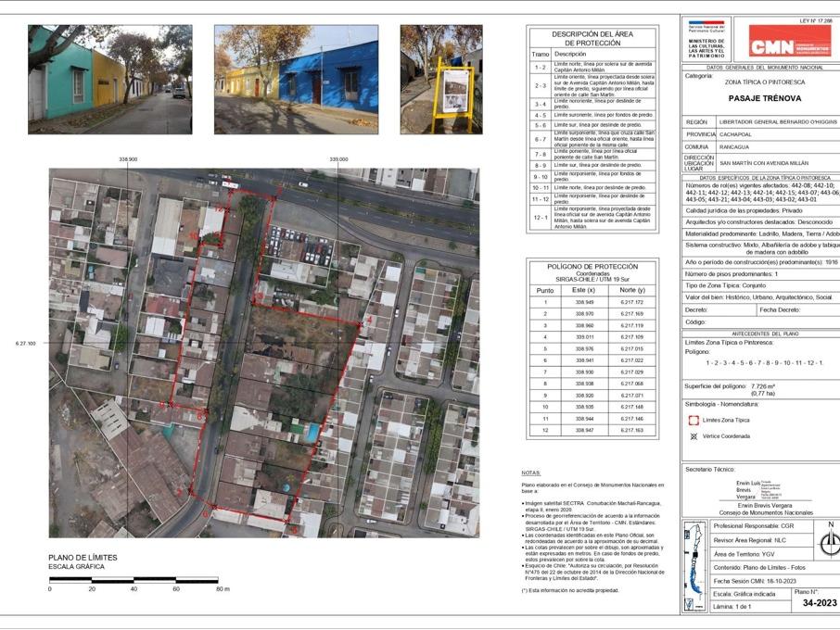Click 'Profesional Responsable: CGR'
This screenshot has width=840, height=630.
pos(754,526)
